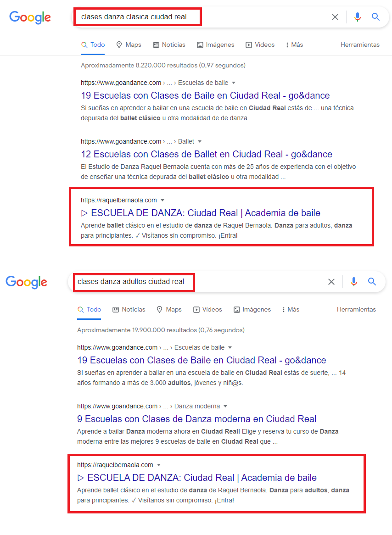The image size is (392, 535).
Task: Open '9 Escuelas con Clases de Danza moderna' result
Action: click(x=196, y=419)
